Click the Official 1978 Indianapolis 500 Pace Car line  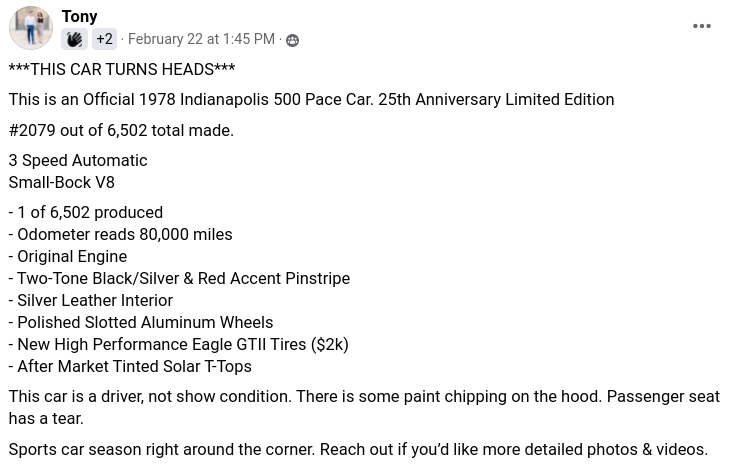click(x=311, y=100)
